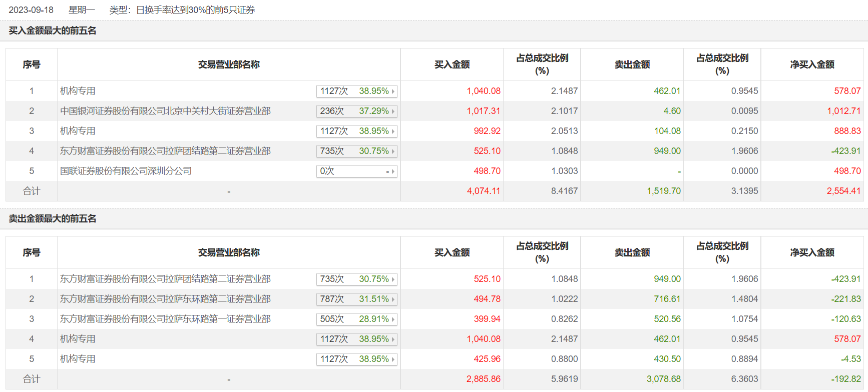868x392 pixels.
Task: Open 东方财富证券拉萨东环路第二证券营业部 link
Action: coord(165,299)
